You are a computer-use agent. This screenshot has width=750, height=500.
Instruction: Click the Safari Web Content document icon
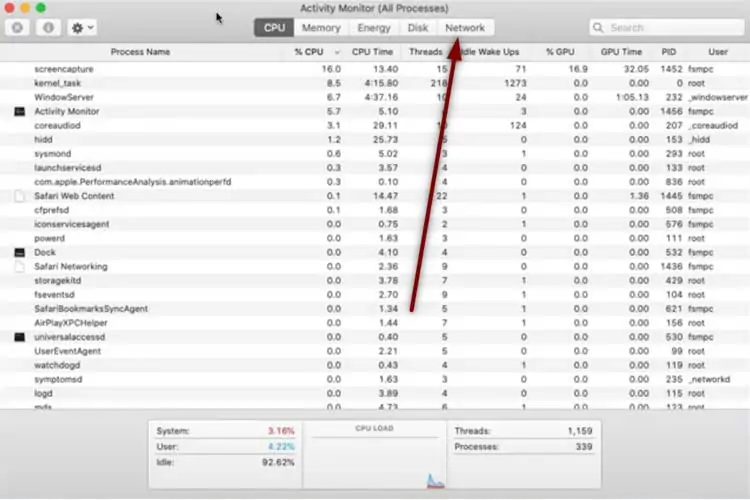point(19,196)
